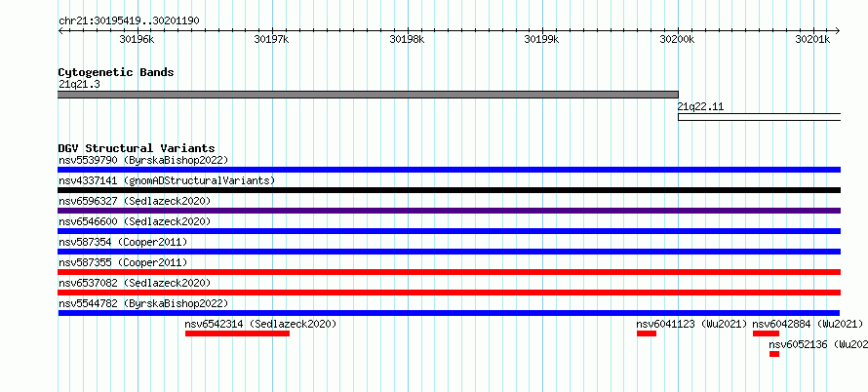Screen dimensions: 868x392
Task: Click the 21q22.11 band label
Action: point(701,106)
